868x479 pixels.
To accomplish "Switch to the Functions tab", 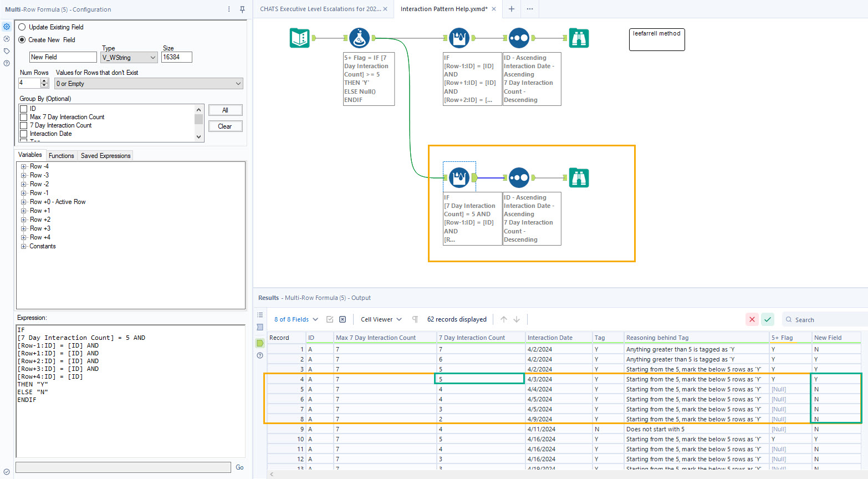I will (x=61, y=155).
